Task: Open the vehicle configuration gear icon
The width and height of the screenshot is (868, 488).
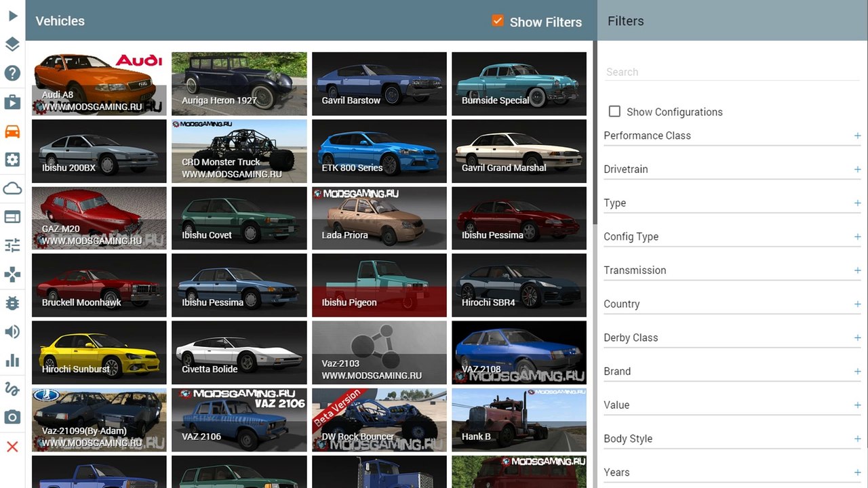Action: tap(12, 160)
